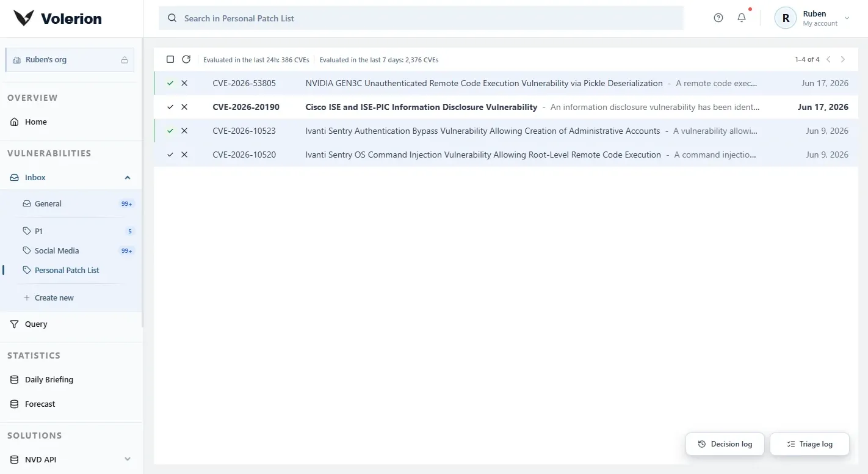Expand the NVD API section chevron
Image resolution: width=868 pixels, height=474 pixels.
(128, 459)
